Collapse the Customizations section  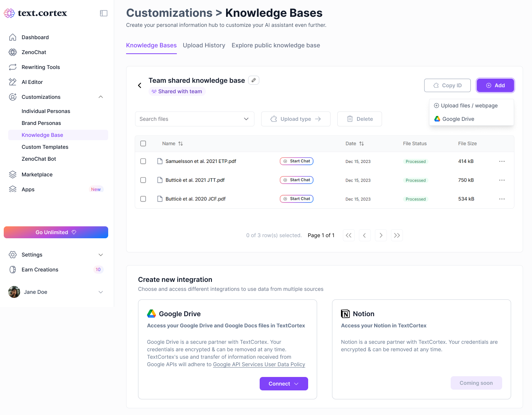[100, 97]
